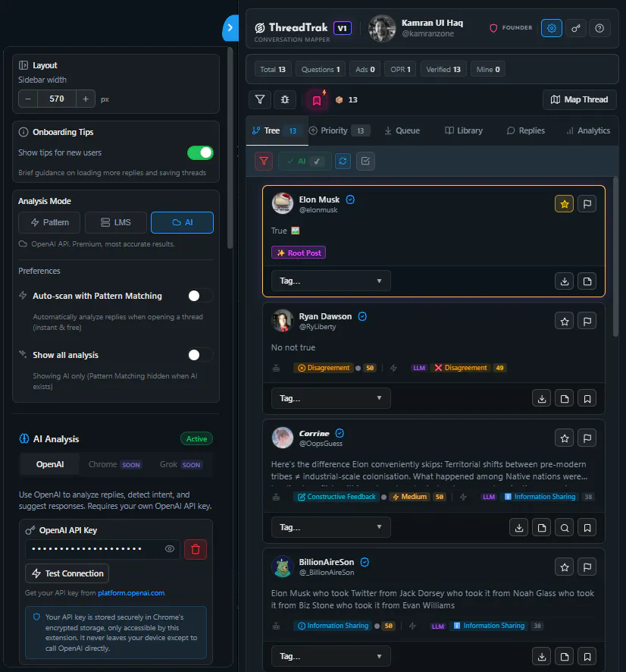Open the Tag dropdown on Ryan Dawson's reply
The image size is (626, 672).
[x=330, y=398]
